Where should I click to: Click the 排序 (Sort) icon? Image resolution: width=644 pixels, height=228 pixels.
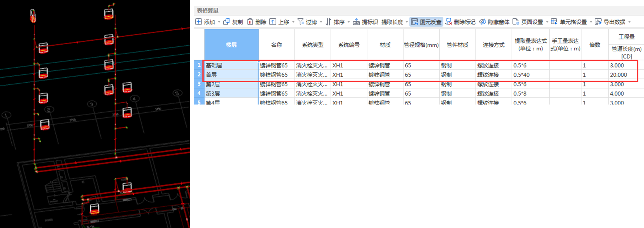pyautogui.click(x=328, y=22)
